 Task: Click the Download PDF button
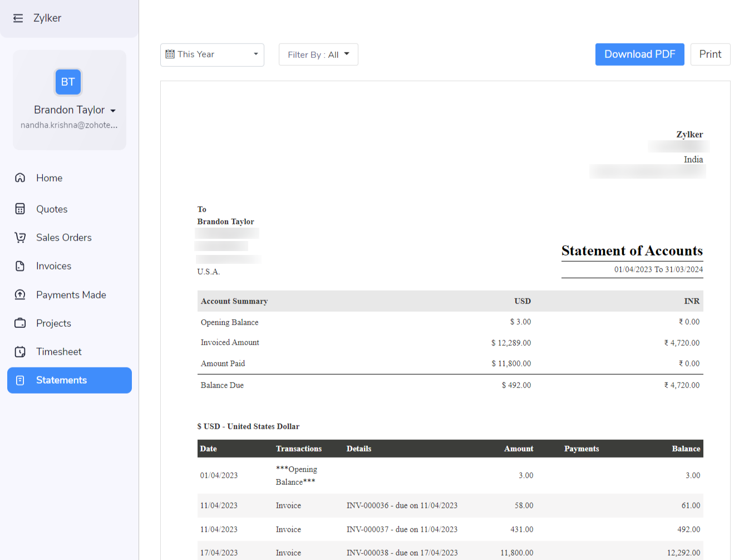tap(639, 54)
